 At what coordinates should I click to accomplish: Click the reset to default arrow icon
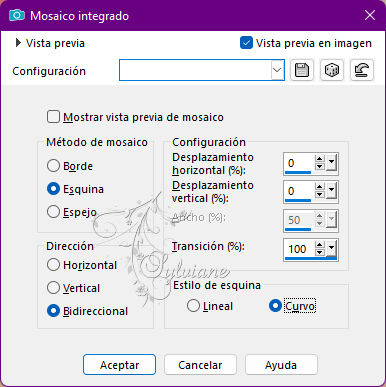click(x=362, y=70)
